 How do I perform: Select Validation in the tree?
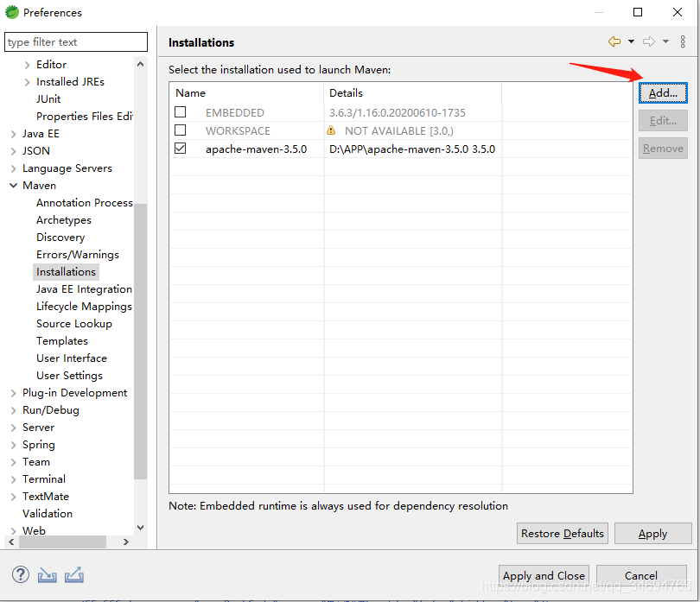coord(48,514)
